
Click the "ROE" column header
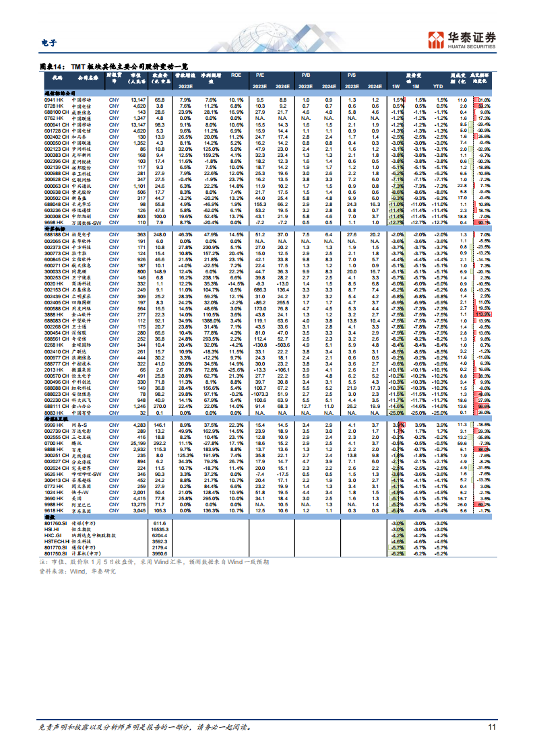click(x=236, y=75)
